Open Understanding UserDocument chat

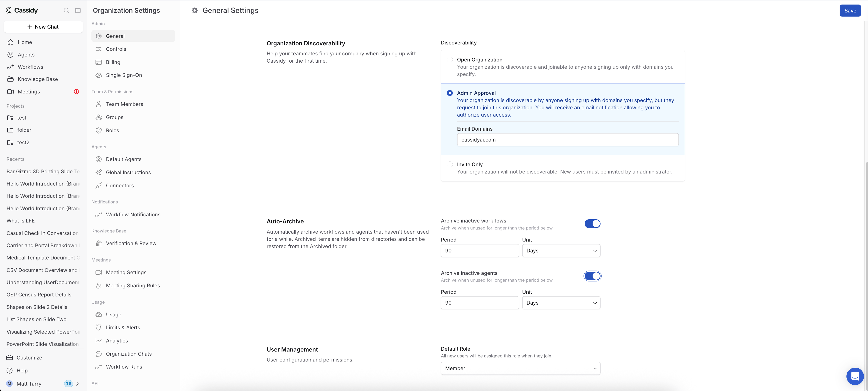coord(43,282)
